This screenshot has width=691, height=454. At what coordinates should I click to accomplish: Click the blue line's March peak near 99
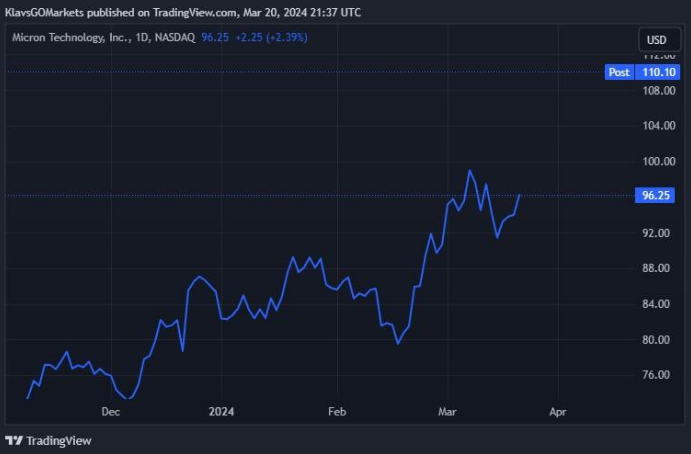click(469, 171)
